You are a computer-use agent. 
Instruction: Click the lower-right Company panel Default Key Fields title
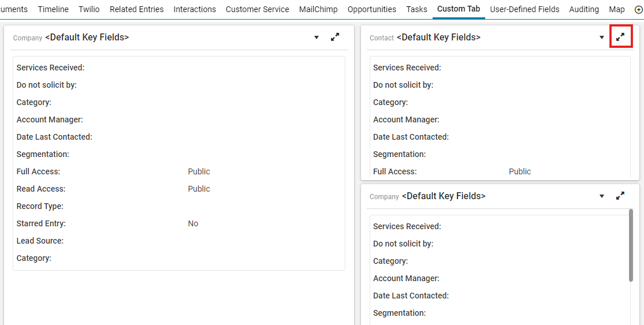pyautogui.click(x=444, y=196)
